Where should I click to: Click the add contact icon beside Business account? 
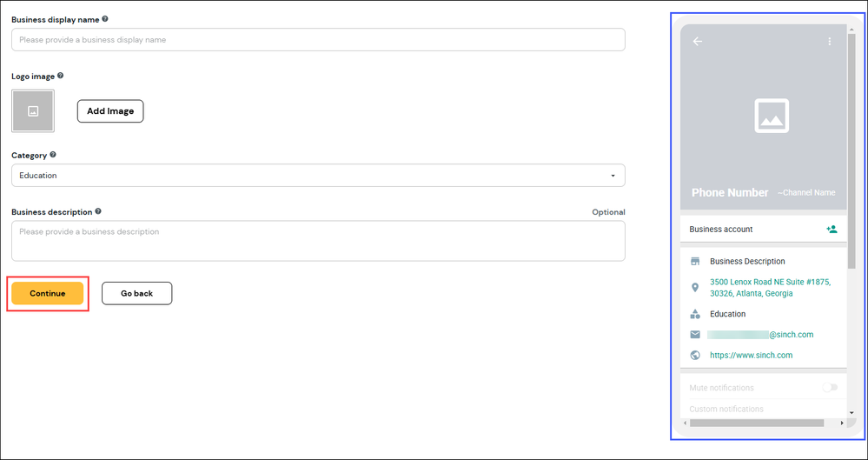pyautogui.click(x=832, y=229)
